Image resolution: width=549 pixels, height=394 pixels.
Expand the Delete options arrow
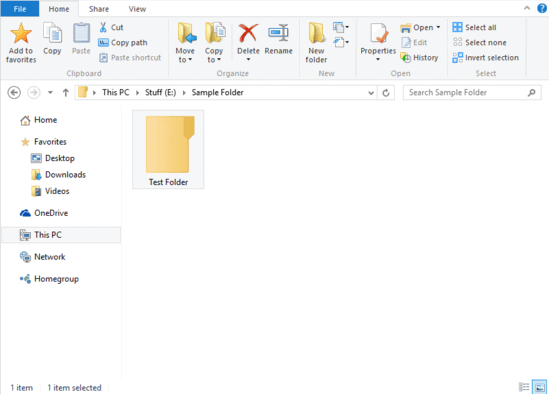click(x=248, y=60)
